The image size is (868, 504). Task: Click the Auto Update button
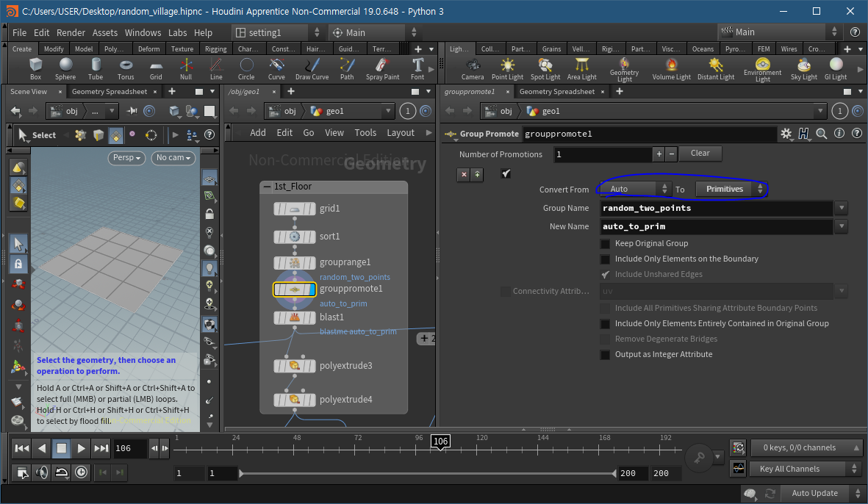point(814,493)
